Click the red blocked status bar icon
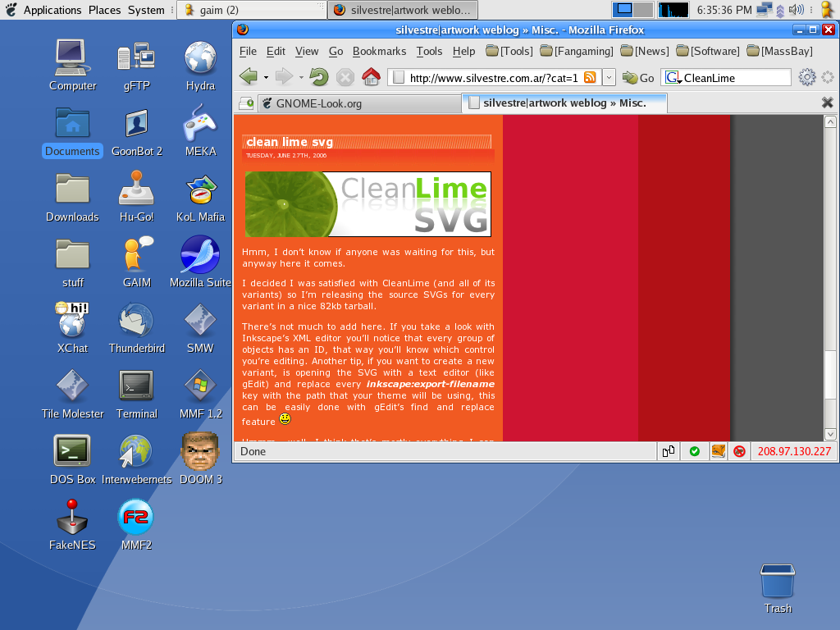This screenshot has width=840, height=630. [x=739, y=452]
